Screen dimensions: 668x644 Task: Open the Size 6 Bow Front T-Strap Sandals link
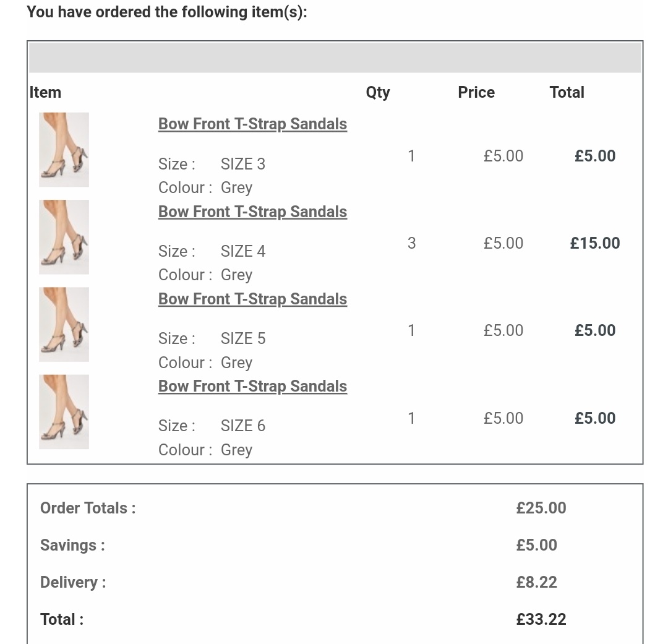pos(252,386)
